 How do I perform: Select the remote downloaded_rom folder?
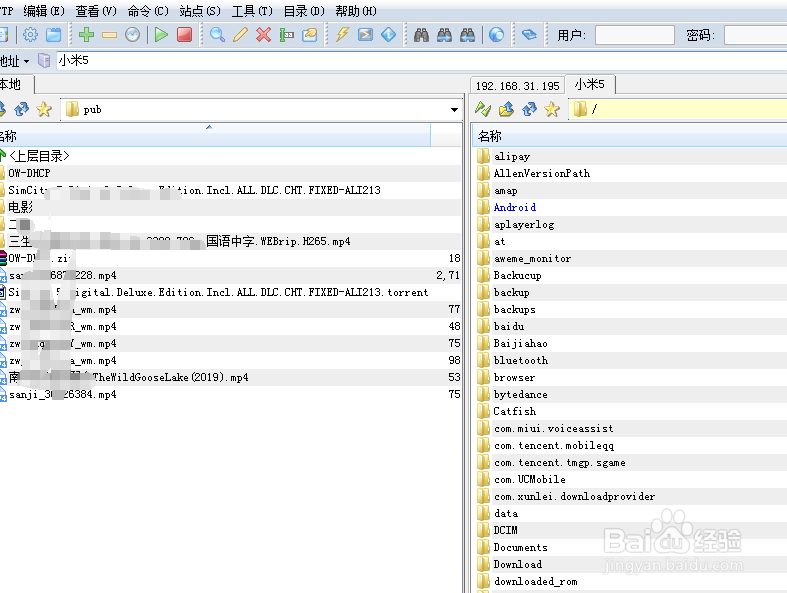536,581
